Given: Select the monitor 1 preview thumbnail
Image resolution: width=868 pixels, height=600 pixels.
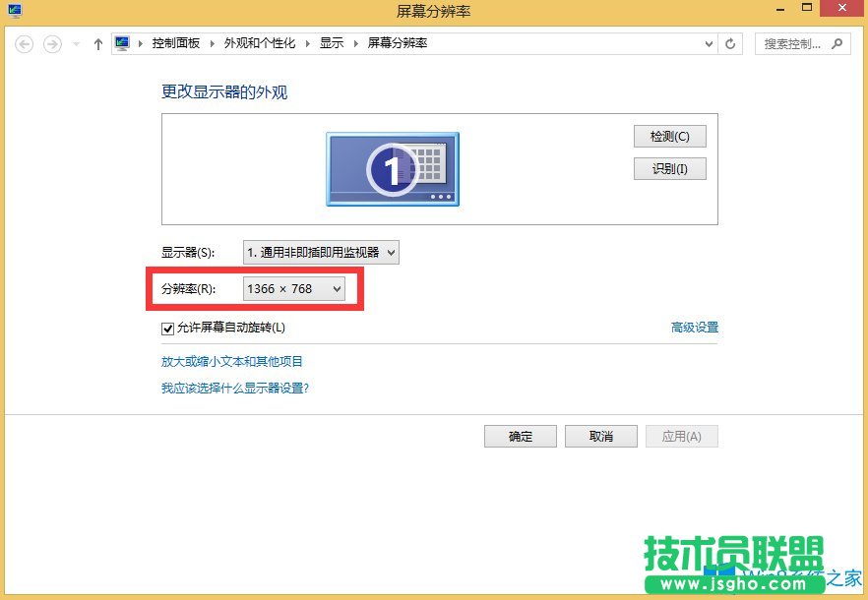Looking at the screenshot, I should [x=391, y=168].
